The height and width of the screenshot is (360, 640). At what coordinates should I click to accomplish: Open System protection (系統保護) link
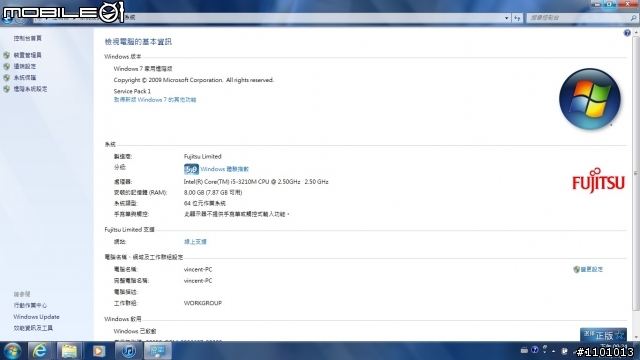coord(24,78)
